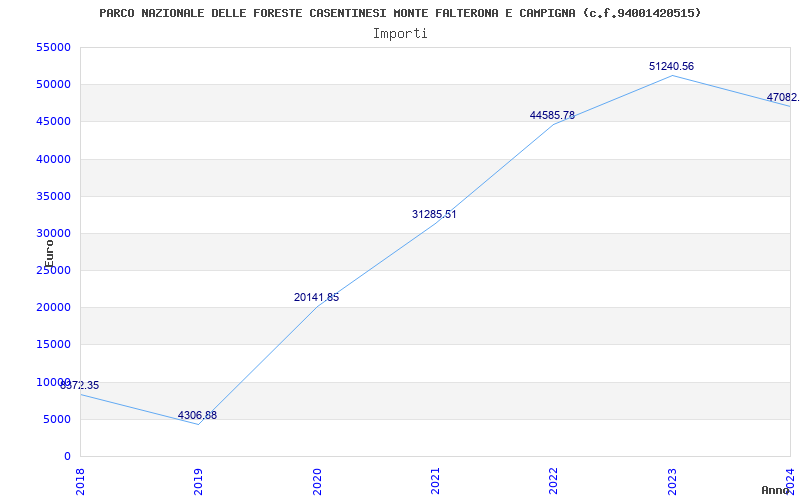Click the 4306.88 data point label
The width and height of the screenshot is (800, 500).
tap(197, 415)
